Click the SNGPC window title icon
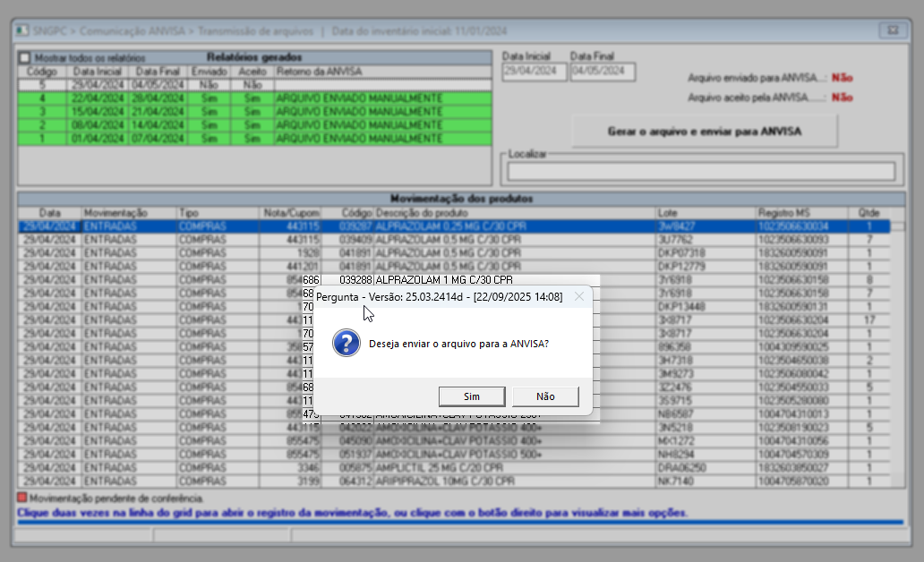Screen dimensions: 924x562 coord(22,30)
